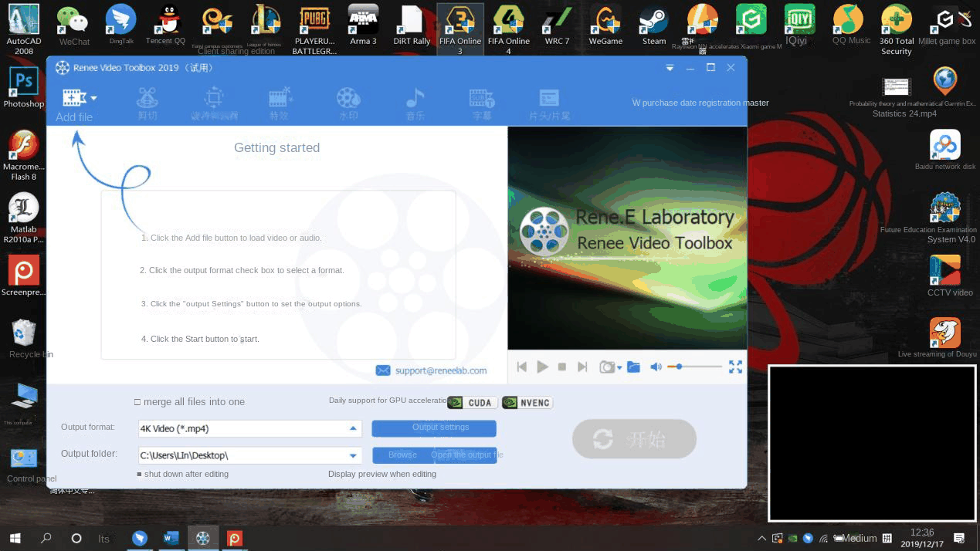Open the Windows Start menu
Image resolution: width=980 pixels, height=551 pixels.
click(15, 538)
